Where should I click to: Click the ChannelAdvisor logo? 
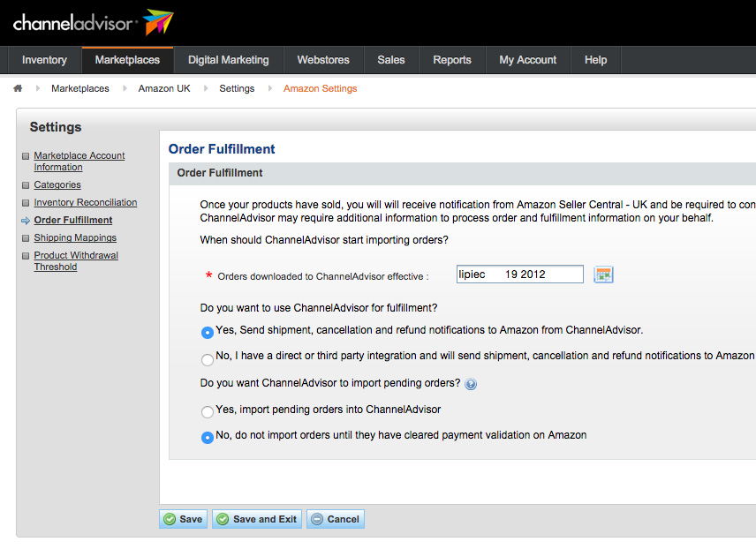pyautogui.click(x=93, y=22)
